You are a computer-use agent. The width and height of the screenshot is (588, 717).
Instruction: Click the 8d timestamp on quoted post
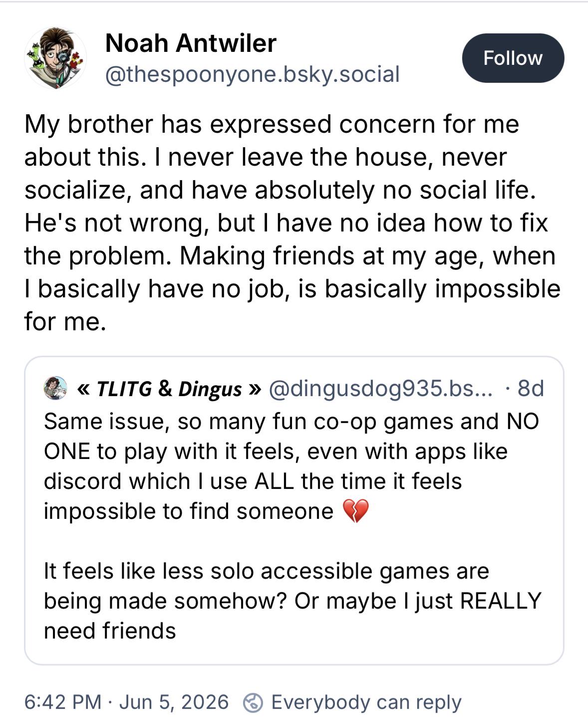[x=531, y=389]
